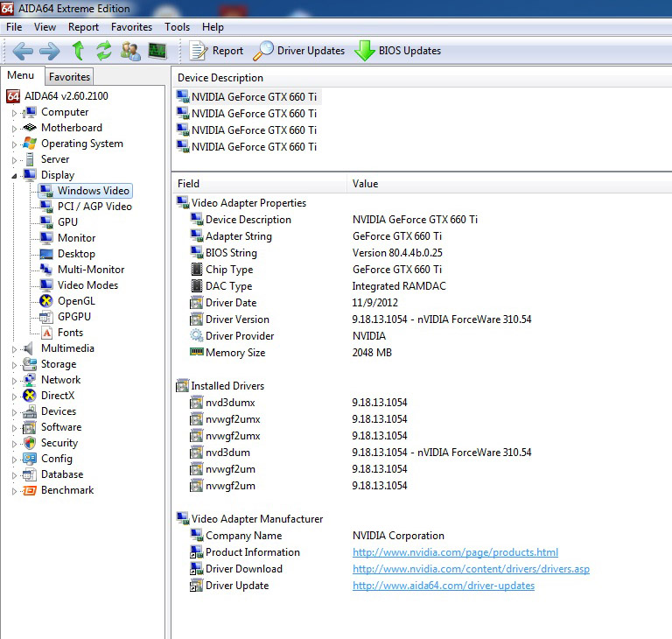This screenshot has width=672, height=639.
Task: Expand the Devices tree node
Action: click(14, 412)
